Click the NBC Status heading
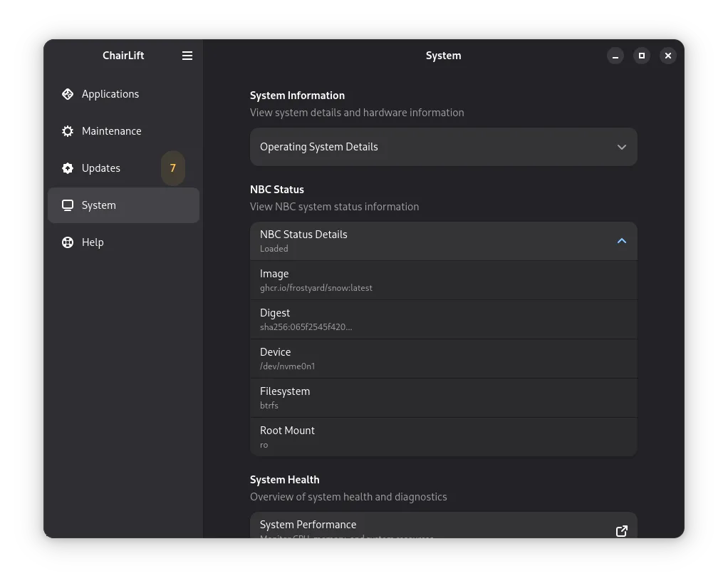728x586 pixels. coord(276,190)
